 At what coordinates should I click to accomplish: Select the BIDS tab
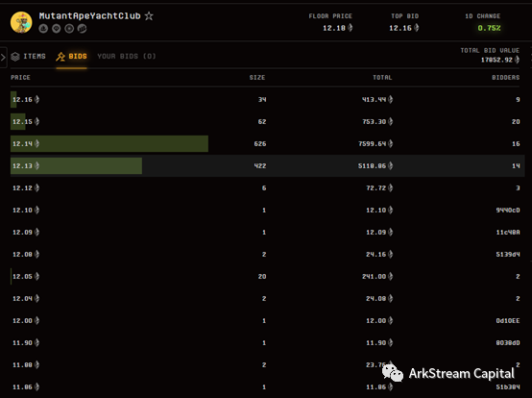pyautogui.click(x=78, y=56)
